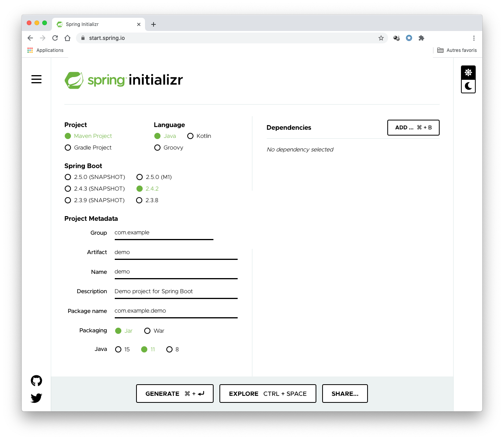Open a new browser tab

pos(154,24)
